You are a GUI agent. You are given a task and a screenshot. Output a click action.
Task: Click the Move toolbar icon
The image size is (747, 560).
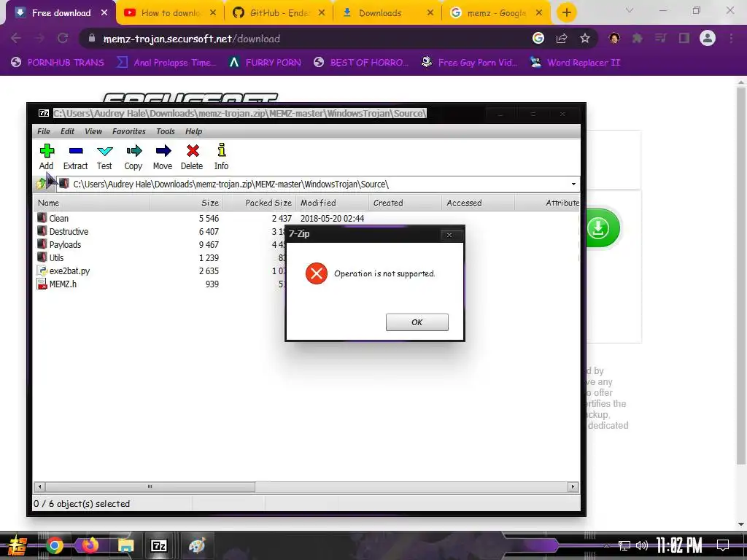(163, 157)
